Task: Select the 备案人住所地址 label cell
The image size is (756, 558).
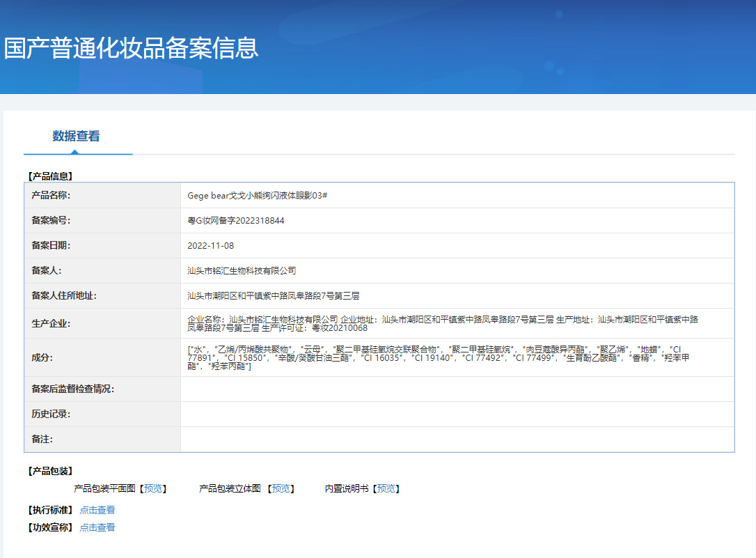Action: pos(103,295)
